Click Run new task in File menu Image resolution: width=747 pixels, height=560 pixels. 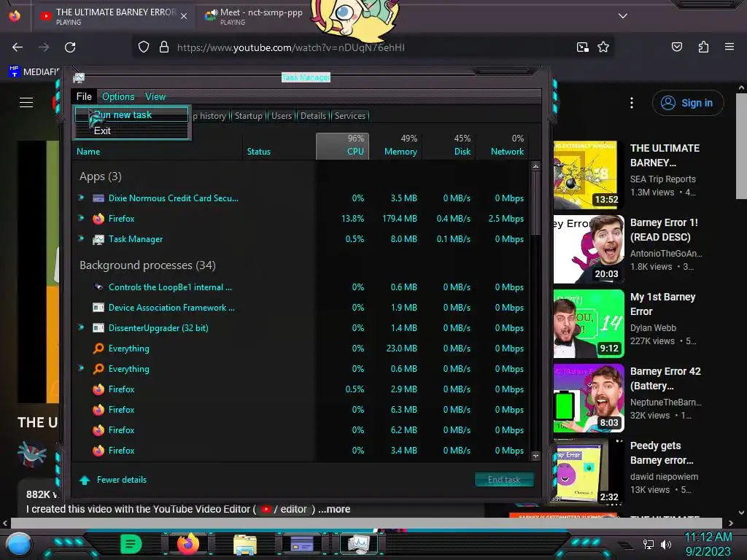[x=131, y=114]
